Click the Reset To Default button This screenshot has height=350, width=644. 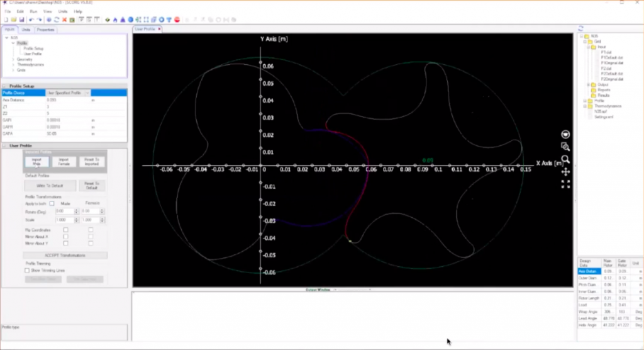pos(92,186)
